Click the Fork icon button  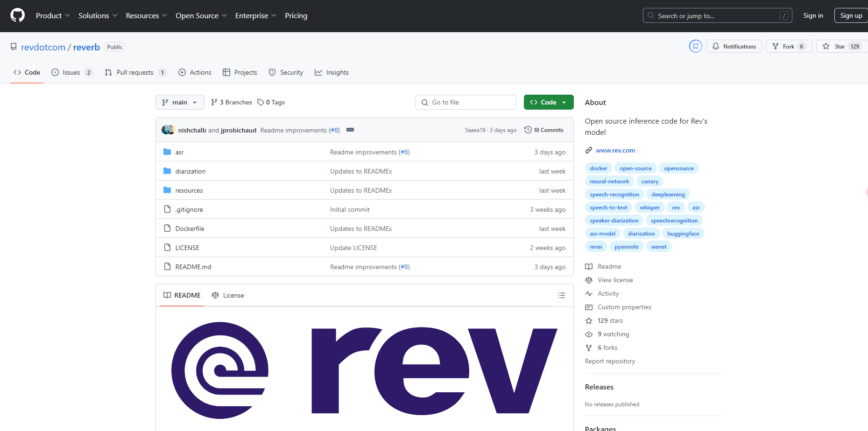tap(789, 46)
